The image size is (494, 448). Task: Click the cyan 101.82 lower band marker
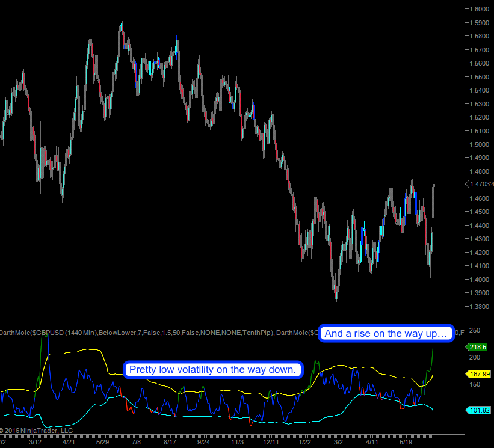[x=479, y=410]
